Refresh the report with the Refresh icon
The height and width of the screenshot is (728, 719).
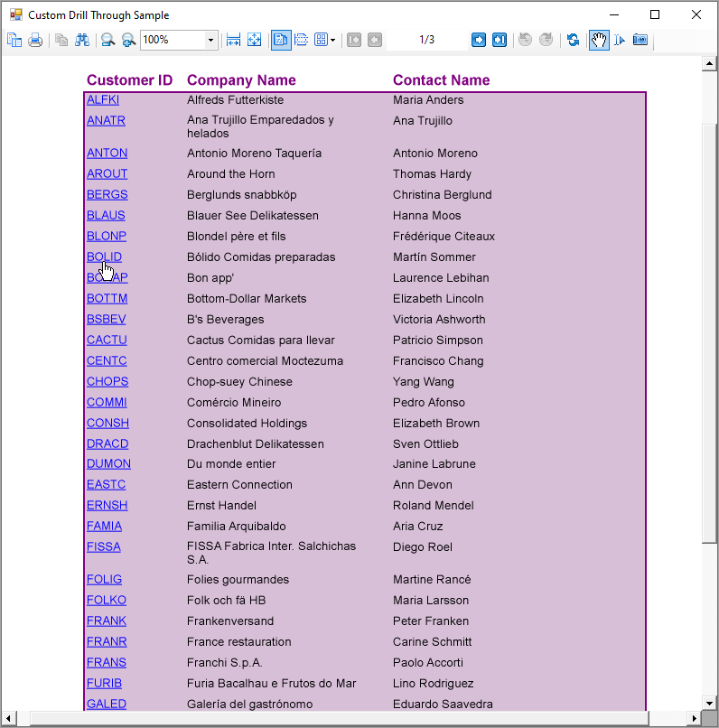click(573, 40)
